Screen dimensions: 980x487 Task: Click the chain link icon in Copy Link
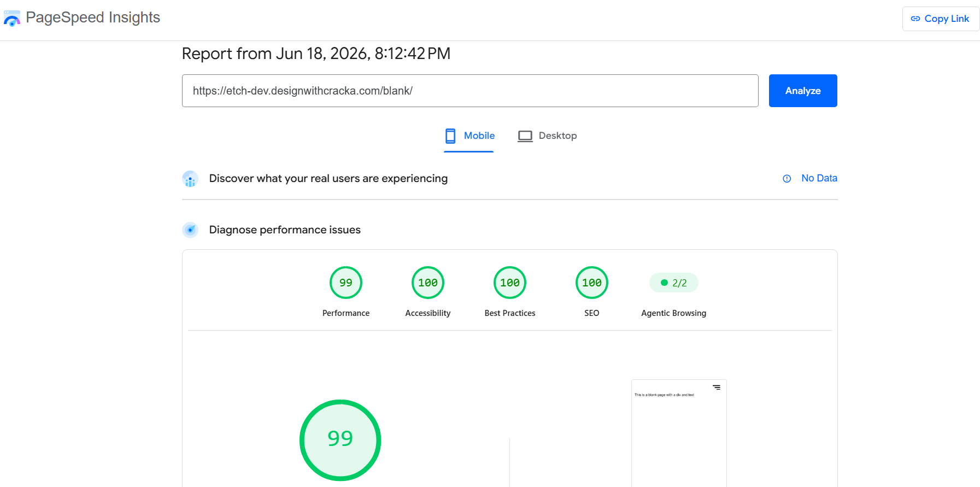[x=916, y=19]
